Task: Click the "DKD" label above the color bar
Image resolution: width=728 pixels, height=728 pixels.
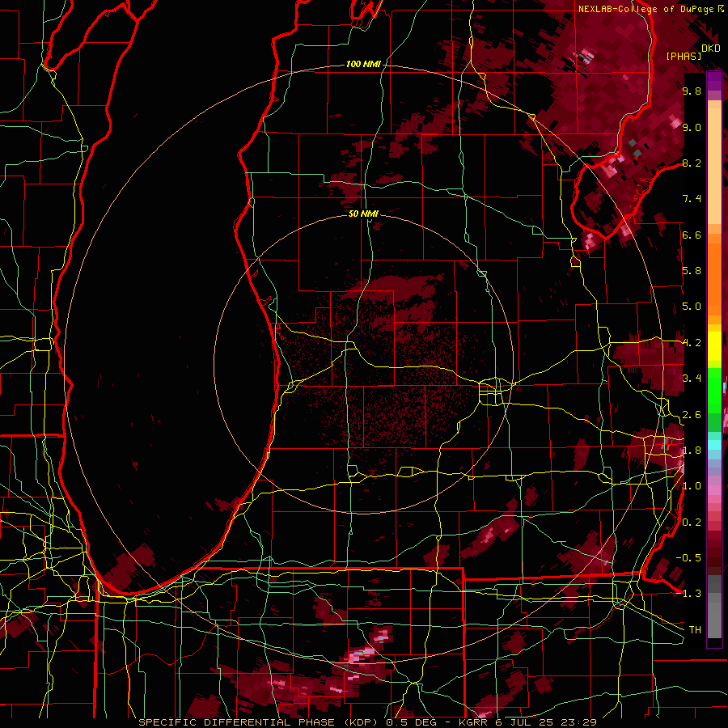Action: 711,49
